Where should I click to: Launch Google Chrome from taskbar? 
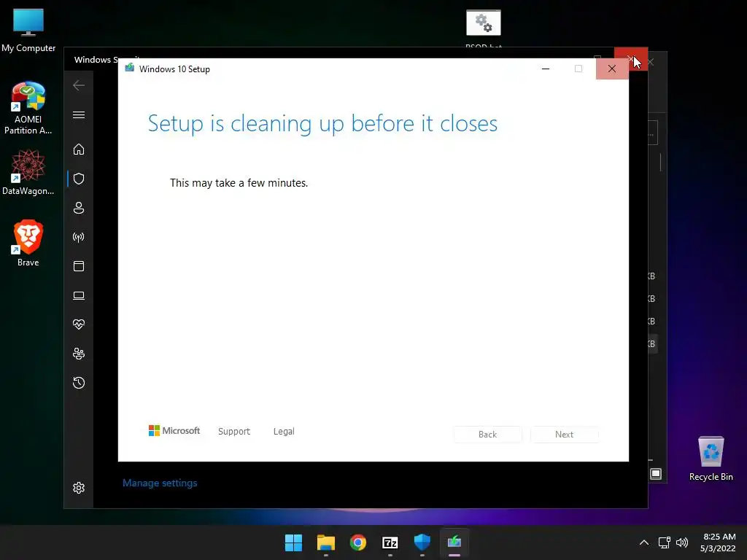[x=357, y=542]
